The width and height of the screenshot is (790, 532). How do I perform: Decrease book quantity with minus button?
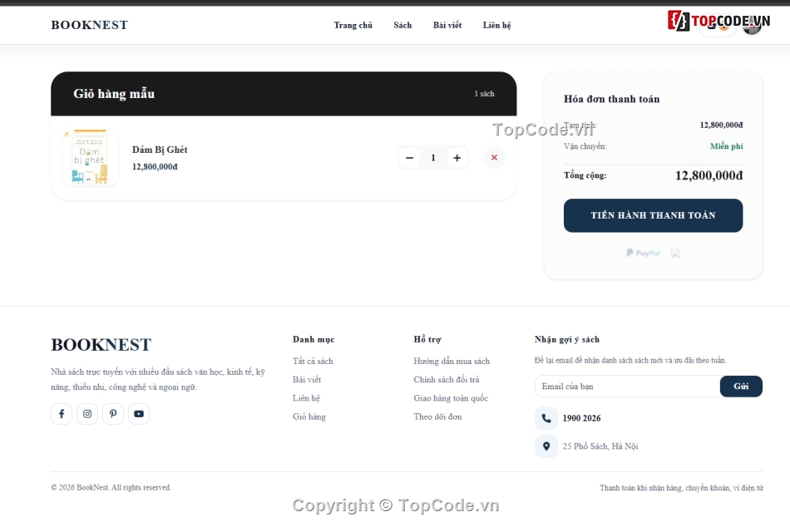[x=410, y=158]
